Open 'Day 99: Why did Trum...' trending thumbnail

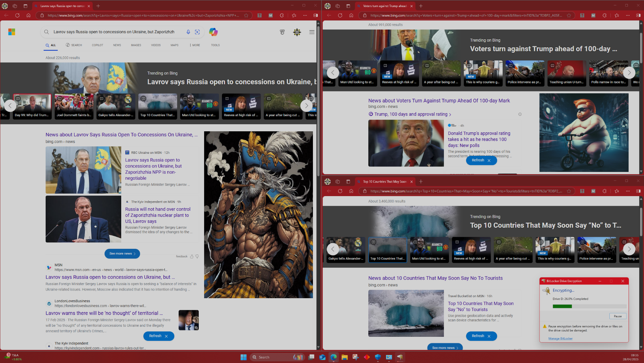coord(32,106)
